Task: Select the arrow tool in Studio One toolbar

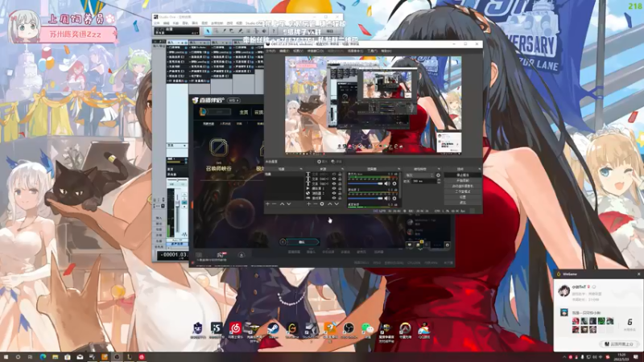Action: point(208,31)
